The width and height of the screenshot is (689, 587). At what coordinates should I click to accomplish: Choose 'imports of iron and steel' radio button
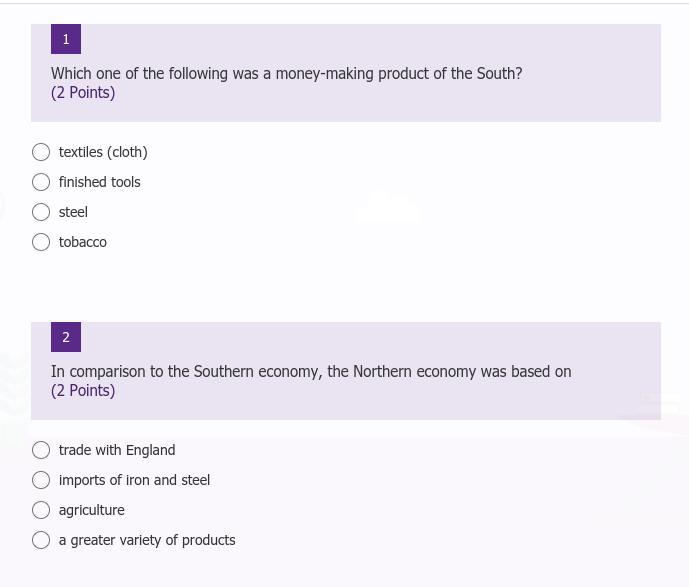(x=41, y=480)
